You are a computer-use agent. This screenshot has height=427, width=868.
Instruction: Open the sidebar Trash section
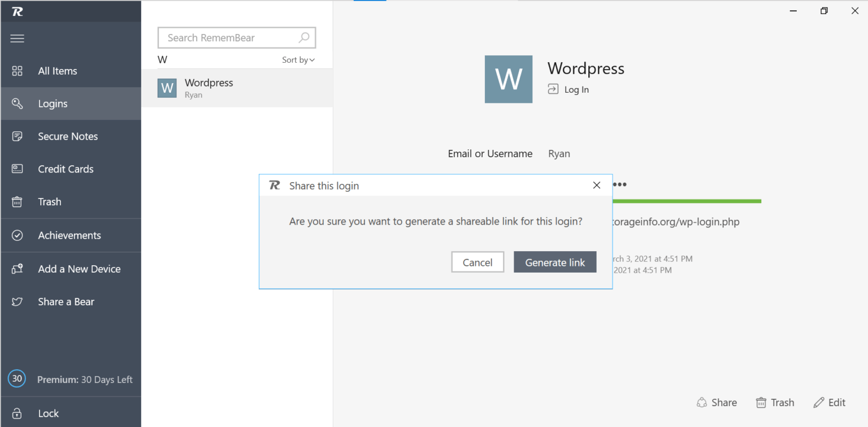(x=71, y=202)
